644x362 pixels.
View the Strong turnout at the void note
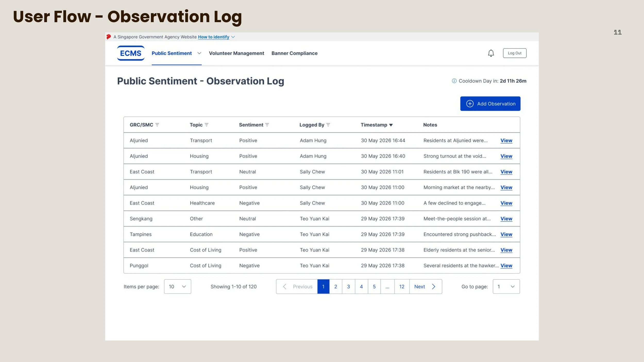(x=506, y=156)
